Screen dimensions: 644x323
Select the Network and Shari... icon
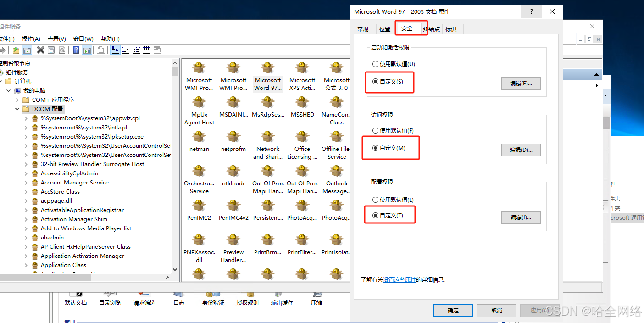[x=268, y=145]
